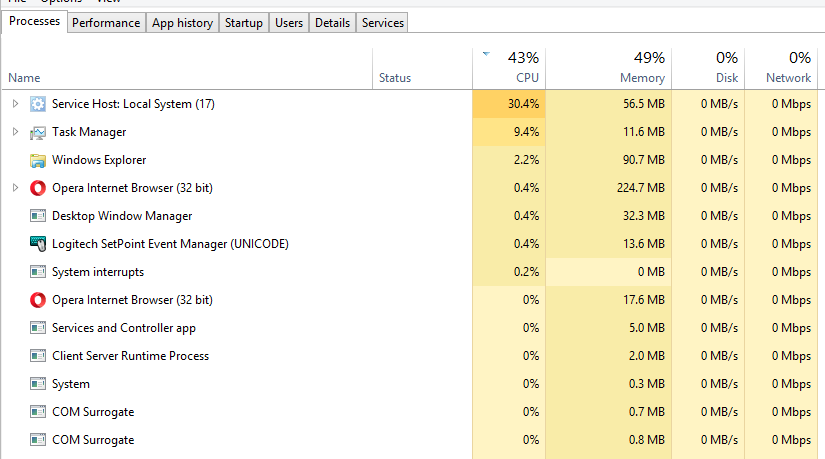
Task: Switch to the Performance tab
Action: click(x=106, y=23)
